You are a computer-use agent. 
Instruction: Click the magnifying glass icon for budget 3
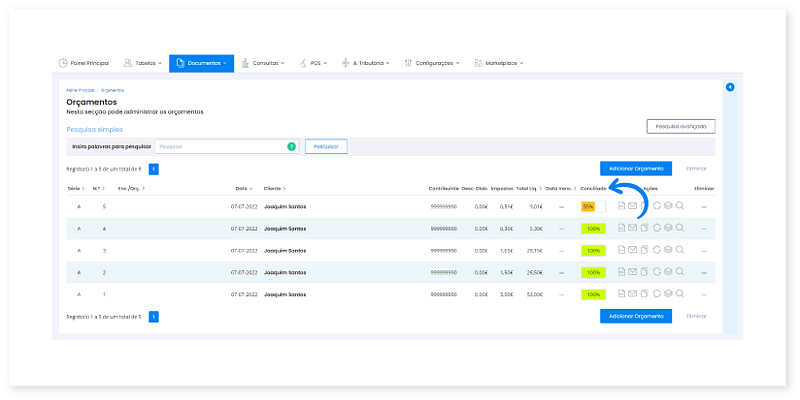pos(680,250)
